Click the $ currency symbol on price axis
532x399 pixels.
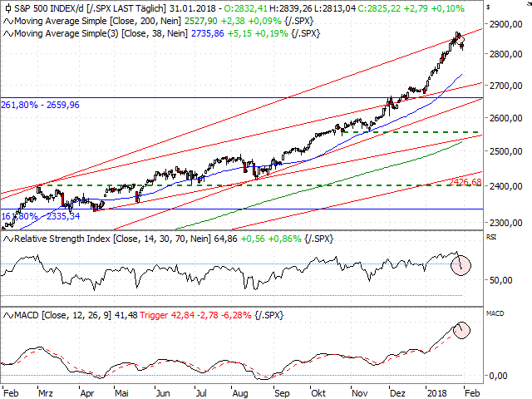point(488,7)
